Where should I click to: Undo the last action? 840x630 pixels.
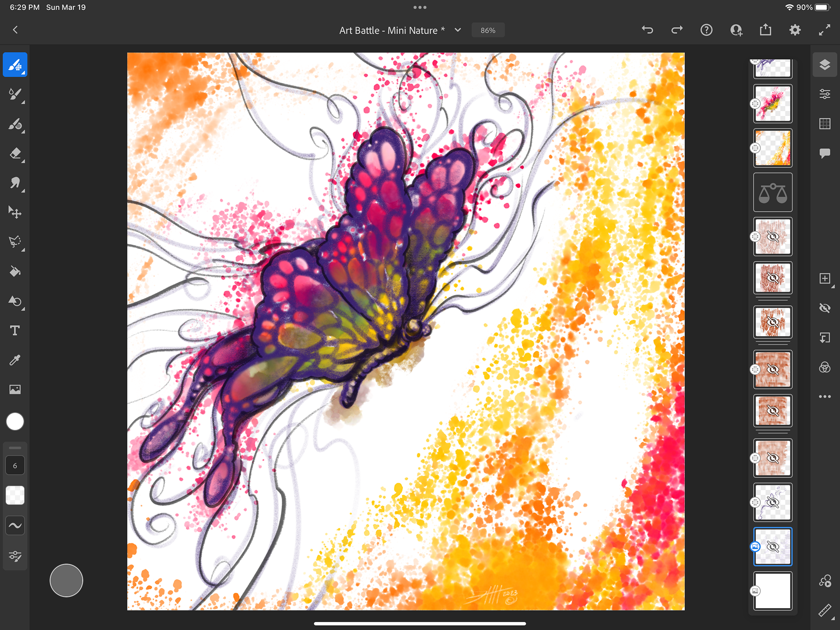tap(647, 30)
